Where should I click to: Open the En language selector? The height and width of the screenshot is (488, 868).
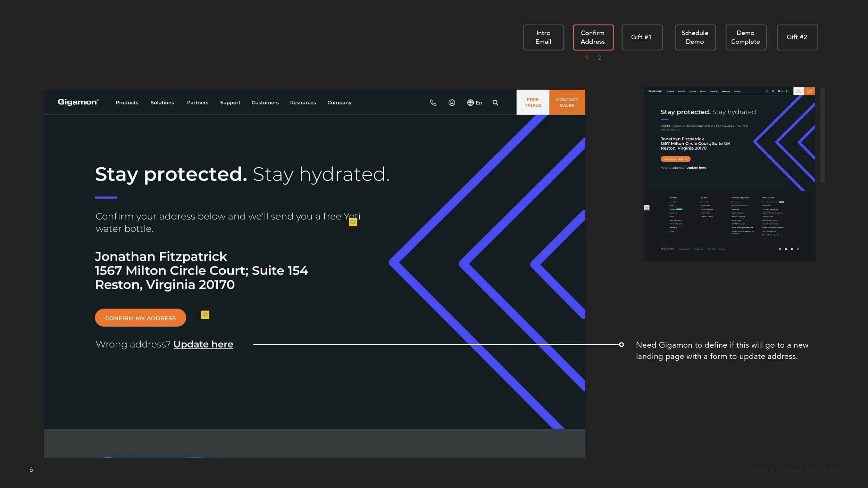475,102
